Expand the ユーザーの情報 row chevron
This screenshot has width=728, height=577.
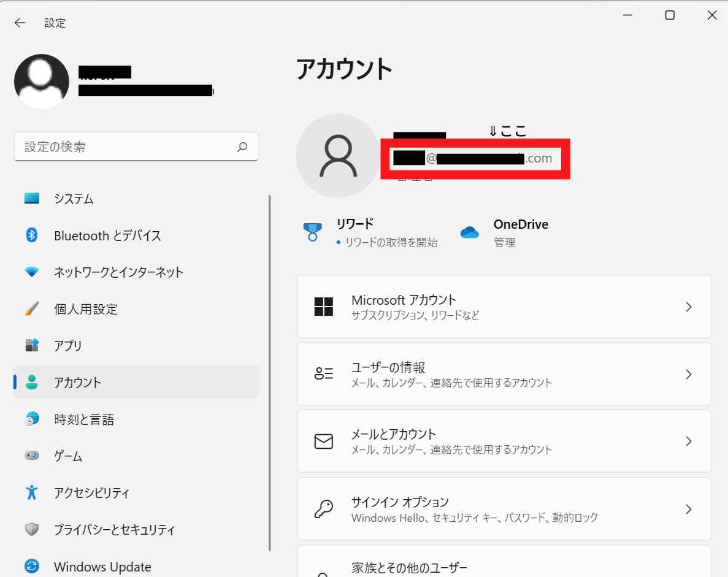tap(688, 374)
